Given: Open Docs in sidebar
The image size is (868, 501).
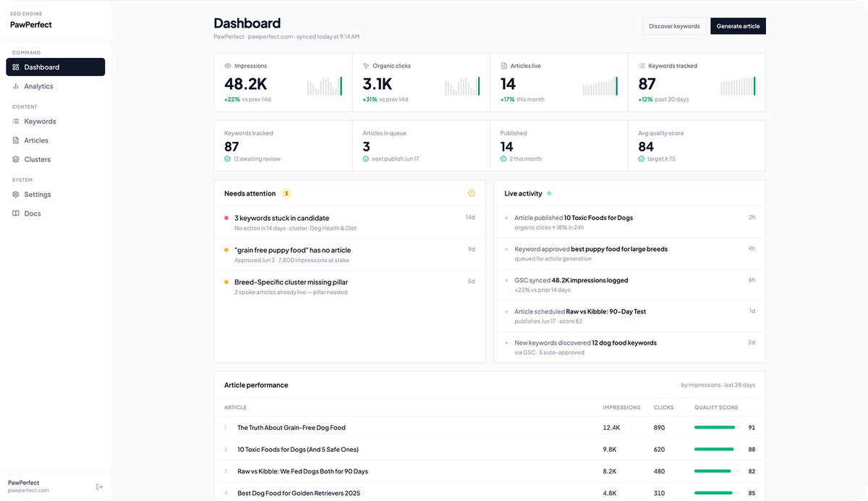Looking at the screenshot, I should (56, 214).
